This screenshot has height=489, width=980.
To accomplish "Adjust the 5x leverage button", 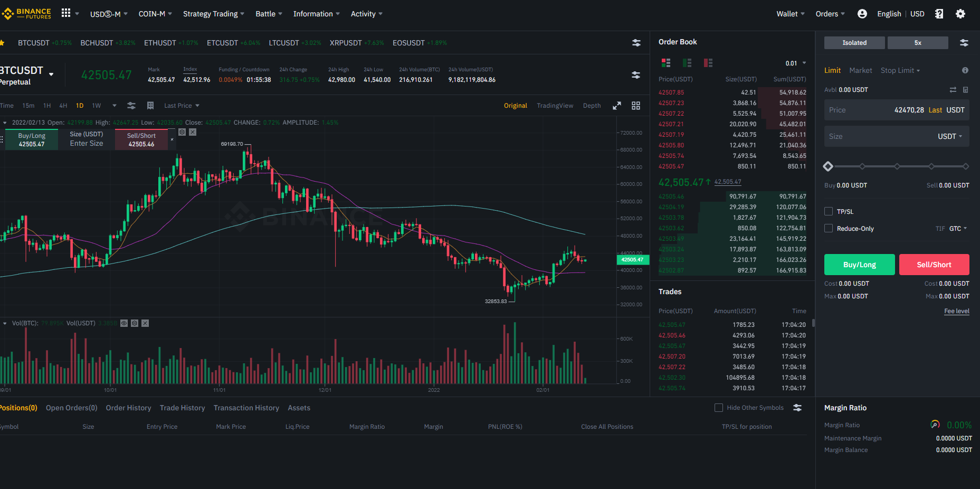I will pyautogui.click(x=918, y=43).
